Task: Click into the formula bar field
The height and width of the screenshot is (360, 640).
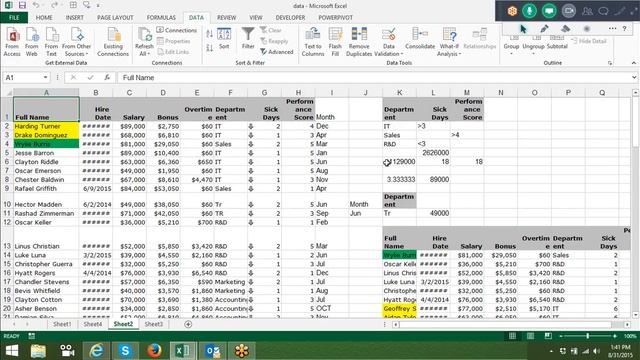Action: click(x=373, y=78)
